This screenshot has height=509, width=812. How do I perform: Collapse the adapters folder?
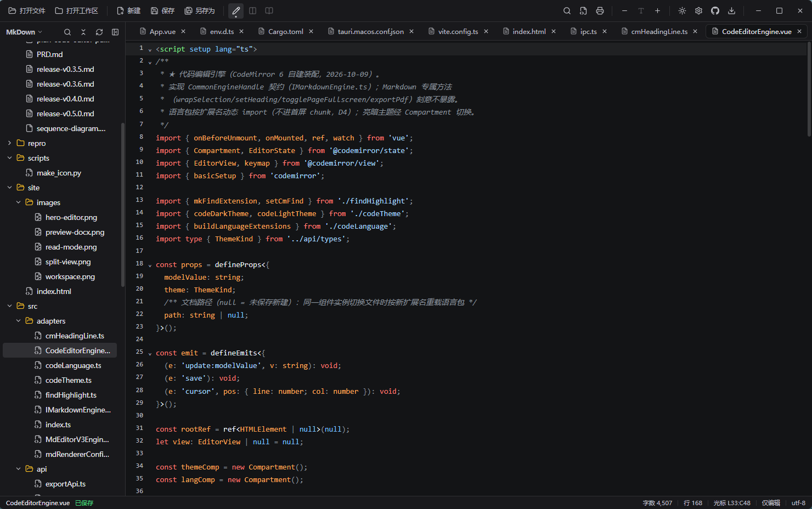pos(18,321)
